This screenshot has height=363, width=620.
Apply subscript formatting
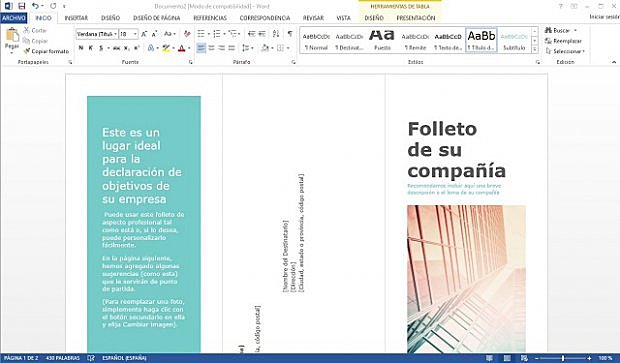[x=126, y=48]
